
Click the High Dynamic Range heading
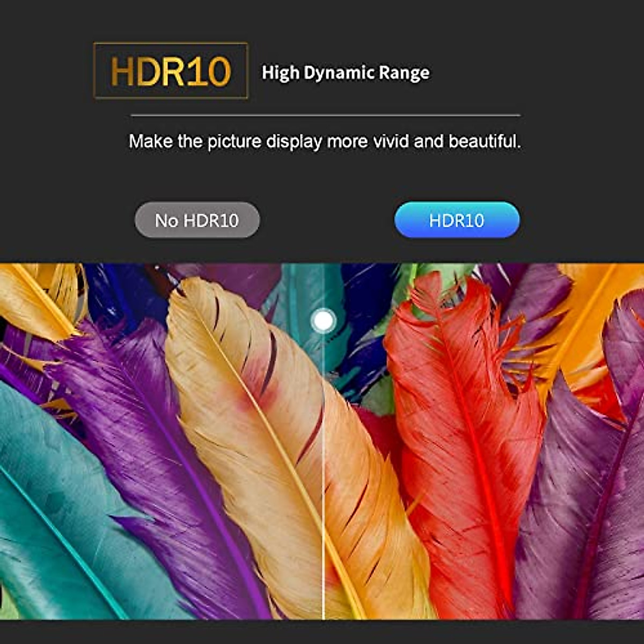tap(345, 73)
